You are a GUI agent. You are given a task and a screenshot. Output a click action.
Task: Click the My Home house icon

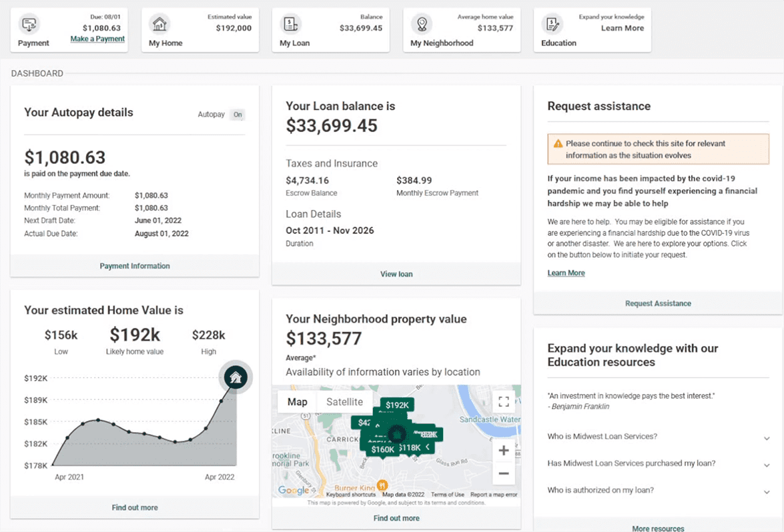pyautogui.click(x=160, y=25)
